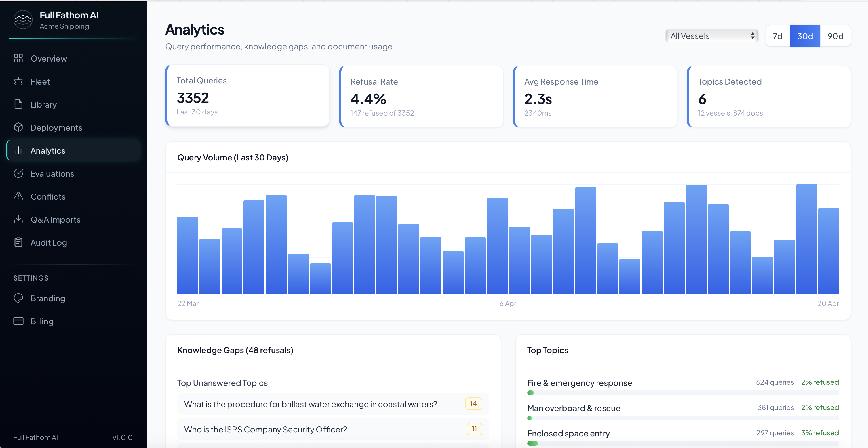Select the Evaluations nav item
This screenshot has height=448, width=868.
pyautogui.click(x=73, y=173)
